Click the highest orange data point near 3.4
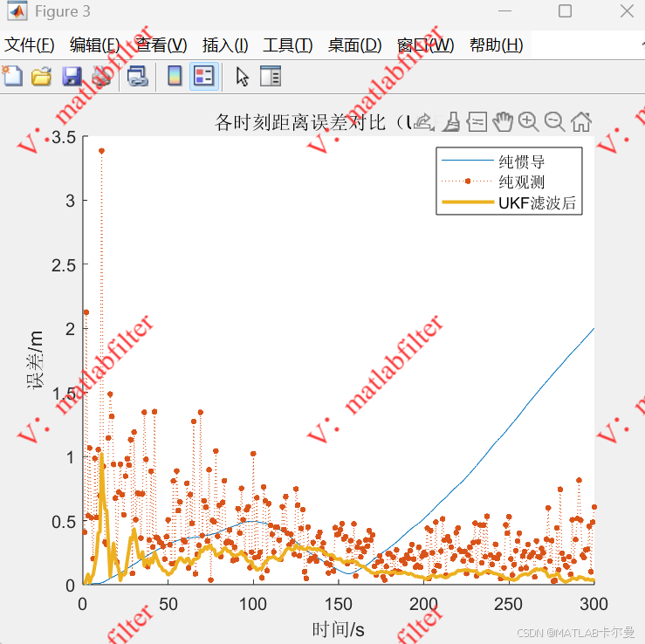The height and width of the screenshot is (644, 645). pyautogui.click(x=101, y=151)
